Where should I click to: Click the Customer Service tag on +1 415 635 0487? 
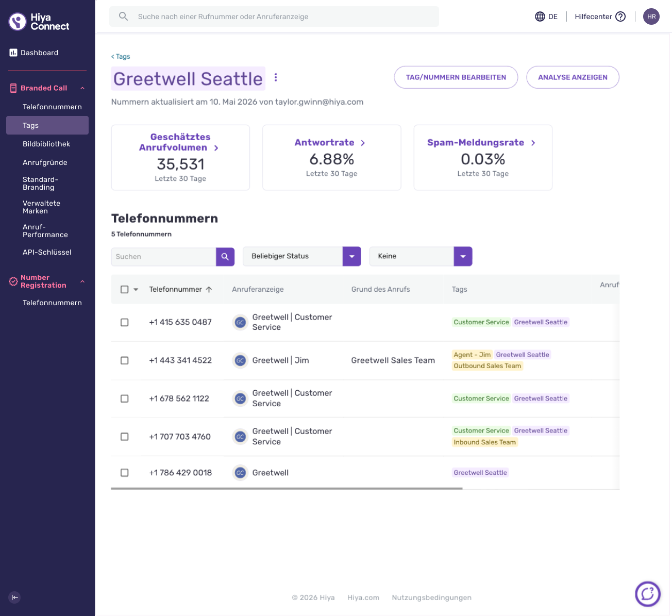[481, 322]
